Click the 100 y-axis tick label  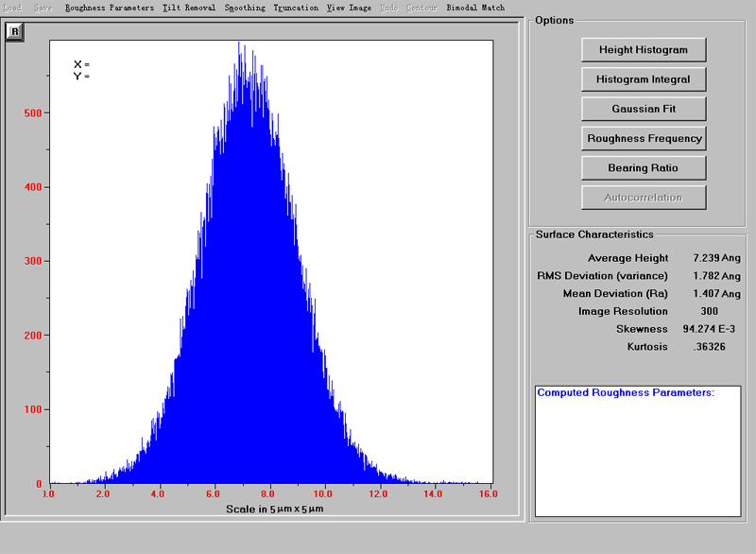(33, 409)
